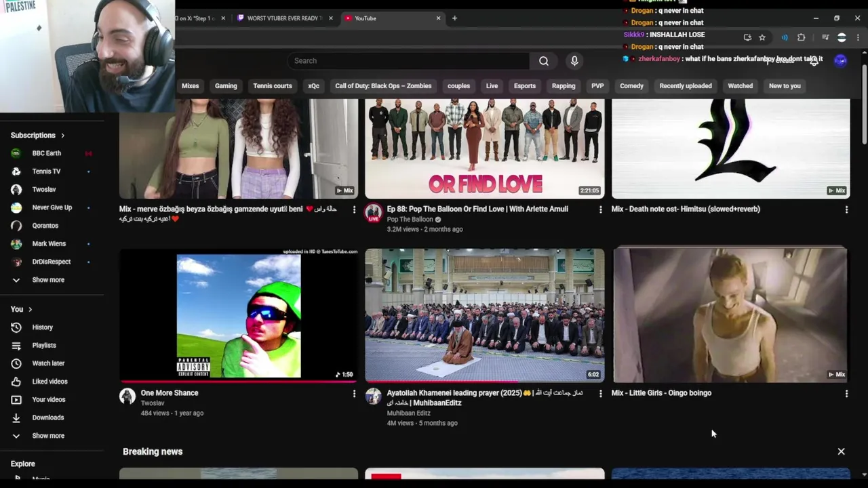Open the browser extensions puzzle icon
The width and height of the screenshot is (868, 488).
[x=801, y=37]
